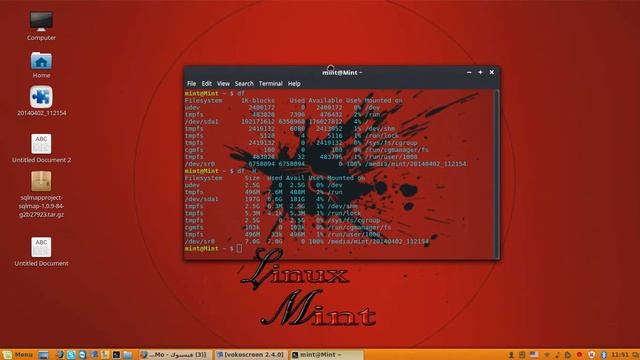This screenshot has width=640, height=360.
Task: Click the mint@Mint terminal title bar
Action: 342,72
